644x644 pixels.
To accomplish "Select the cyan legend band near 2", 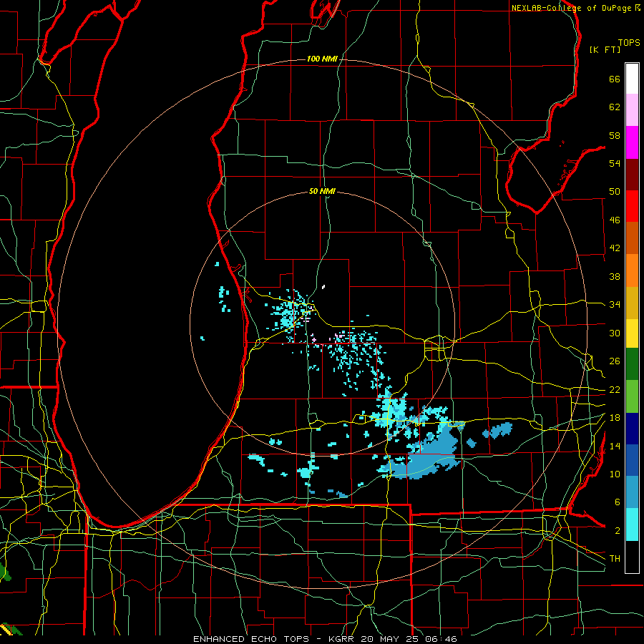I will [x=632, y=525].
